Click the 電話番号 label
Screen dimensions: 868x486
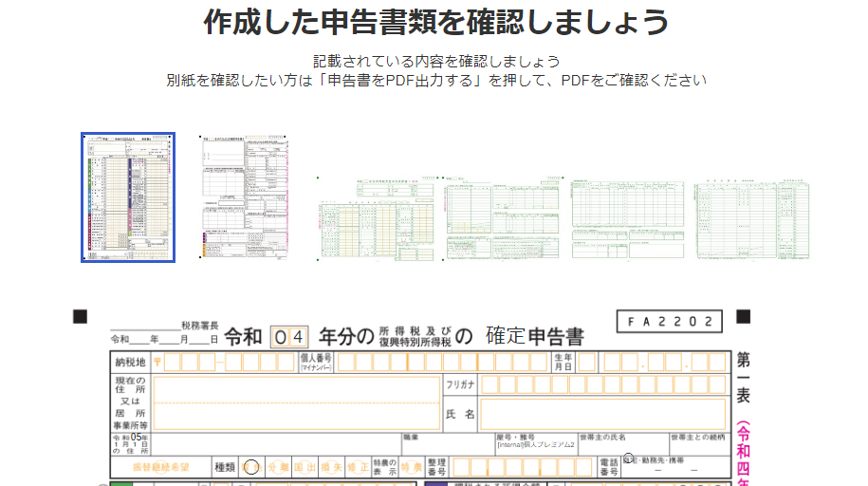coord(609,467)
